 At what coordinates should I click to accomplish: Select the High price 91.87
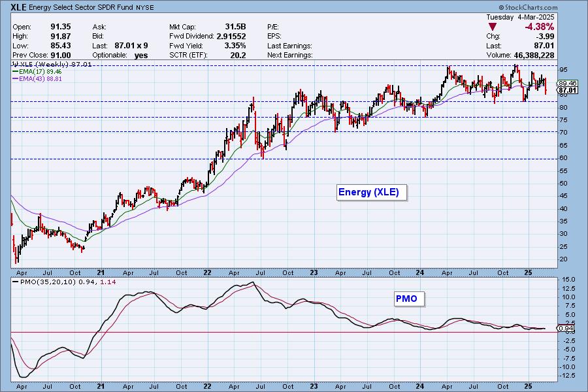(60, 36)
